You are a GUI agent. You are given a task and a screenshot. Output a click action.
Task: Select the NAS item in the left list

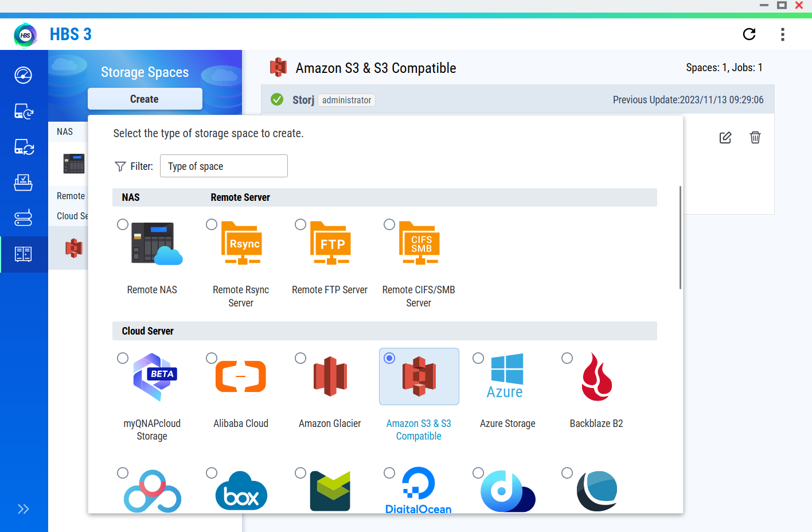tap(65, 132)
